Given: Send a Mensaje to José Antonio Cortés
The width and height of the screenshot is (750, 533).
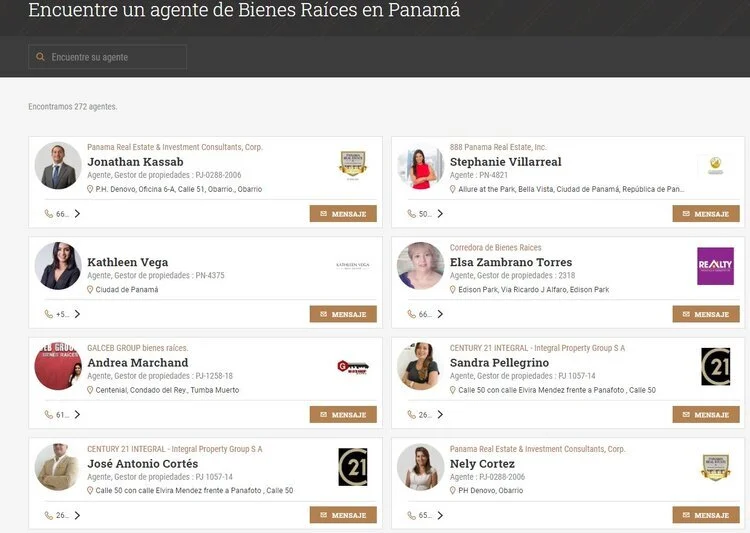Looking at the screenshot, I should click(343, 515).
